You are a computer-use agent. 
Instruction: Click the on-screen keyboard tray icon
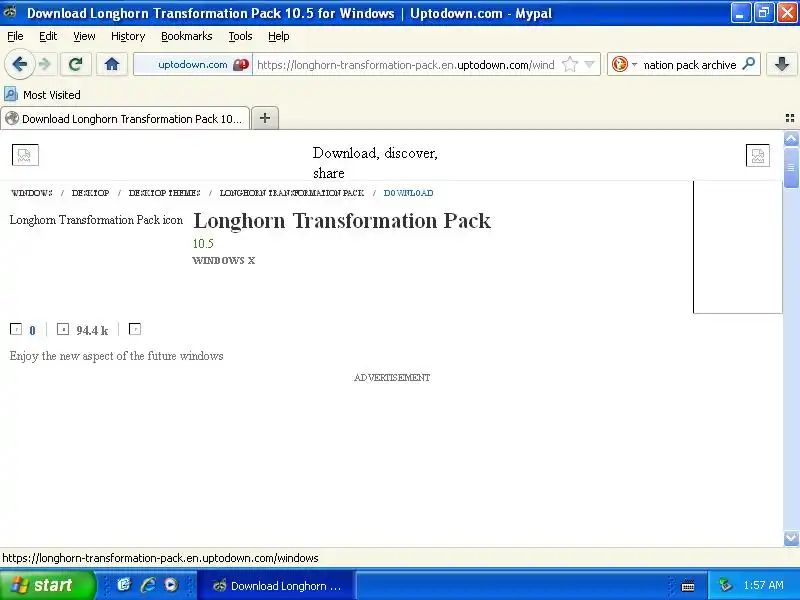click(688, 585)
